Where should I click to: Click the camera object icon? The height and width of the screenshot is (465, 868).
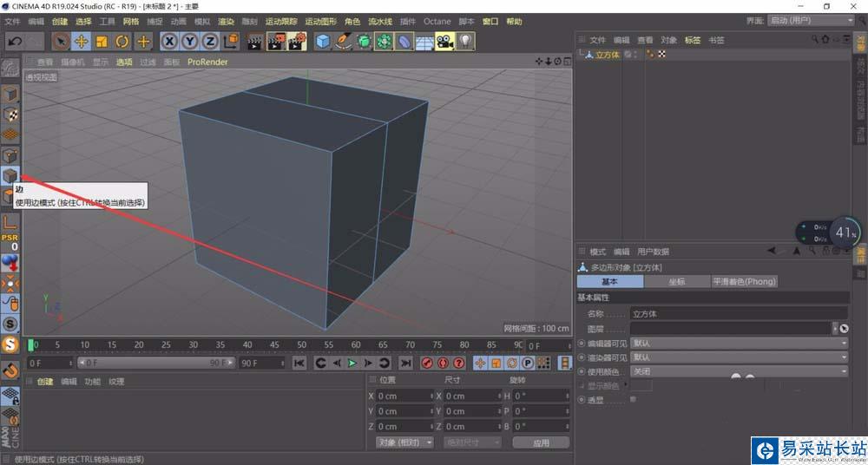(x=444, y=41)
